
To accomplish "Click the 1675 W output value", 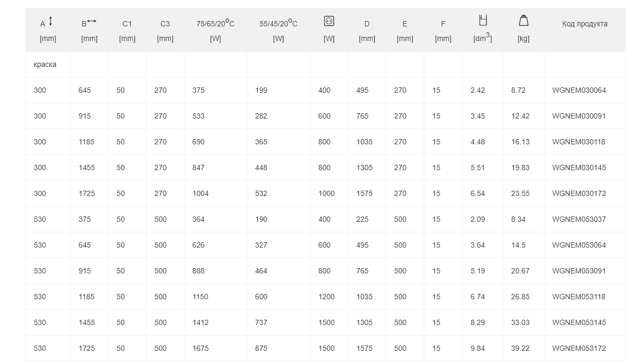I will pyautogui.click(x=201, y=348).
